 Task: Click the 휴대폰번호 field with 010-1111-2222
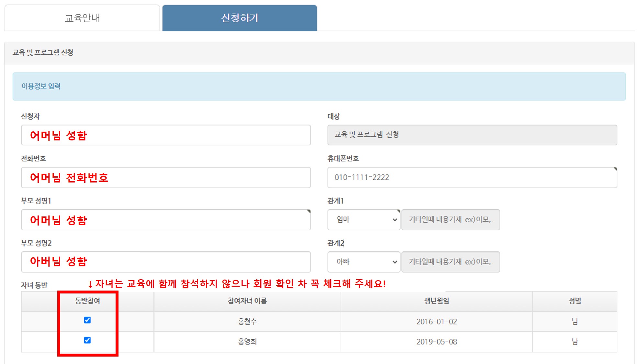pyautogui.click(x=472, y=178)
